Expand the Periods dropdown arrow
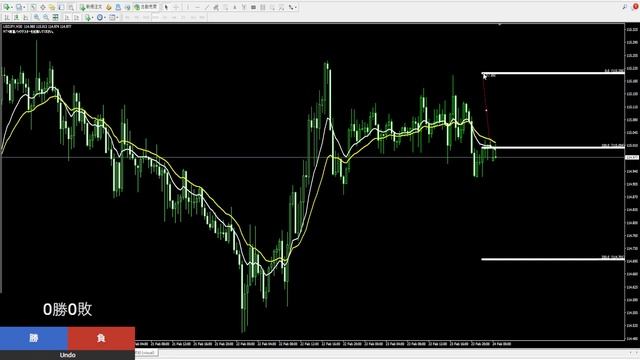Viewport: 640px width, 360px height. (105, 18)
